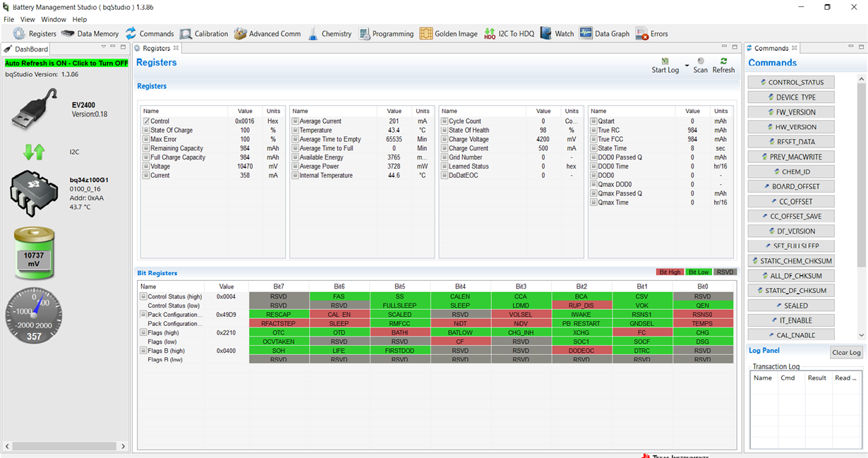
Task: Open the Help menu
Action: tap(80, 19)
